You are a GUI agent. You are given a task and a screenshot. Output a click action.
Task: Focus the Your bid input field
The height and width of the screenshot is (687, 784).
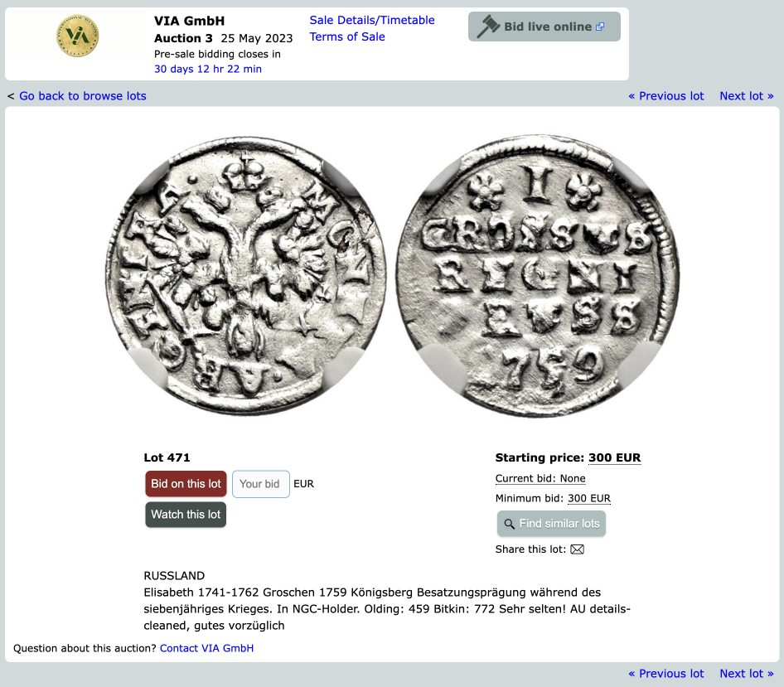click(x=260, y=484)
